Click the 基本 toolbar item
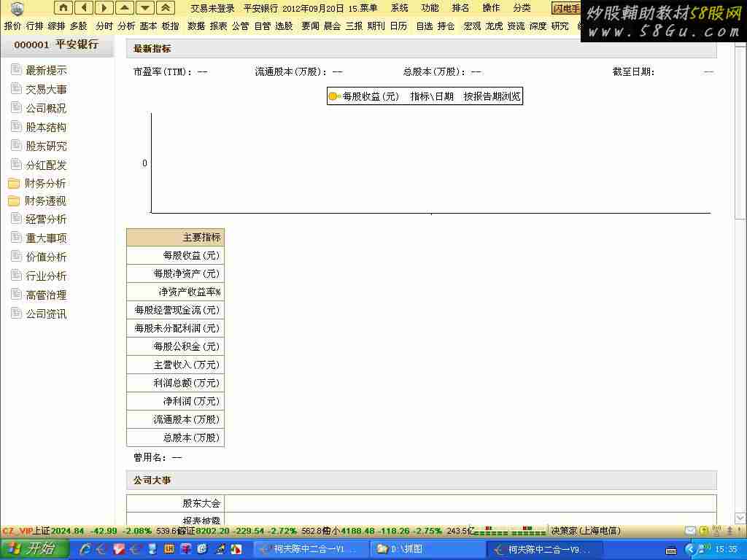 (148, 26)
